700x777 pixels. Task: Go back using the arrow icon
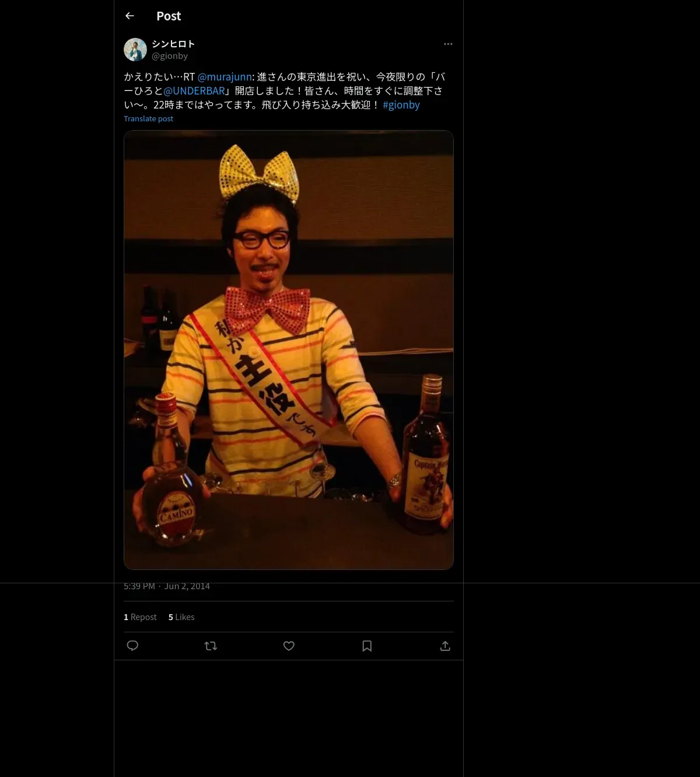[x=129, y=16]
